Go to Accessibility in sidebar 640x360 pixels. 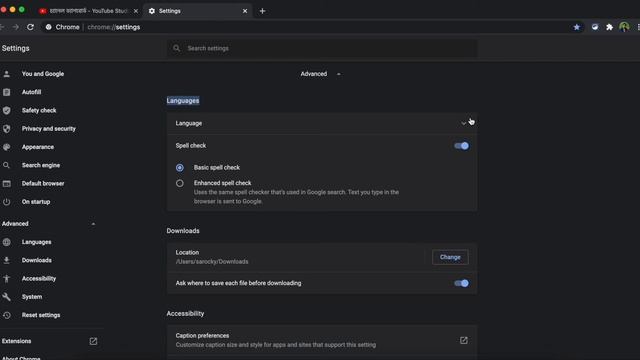39,279
